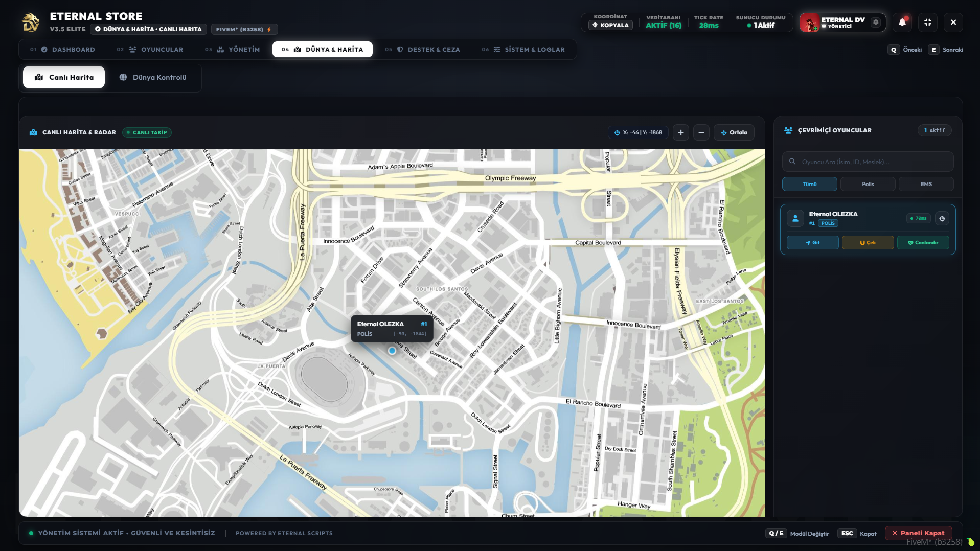Image resolution: width=980 pixels, height=551 pixels.
Task: Click the live map radar header icon
Action: click(x=34, y=133)
